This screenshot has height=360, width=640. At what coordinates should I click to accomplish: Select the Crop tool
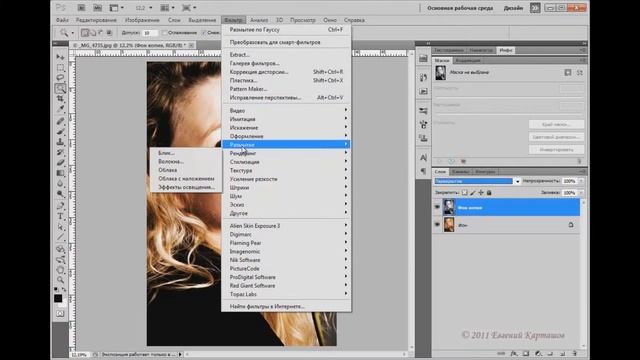pyautogui.click(x=60, y=99)
